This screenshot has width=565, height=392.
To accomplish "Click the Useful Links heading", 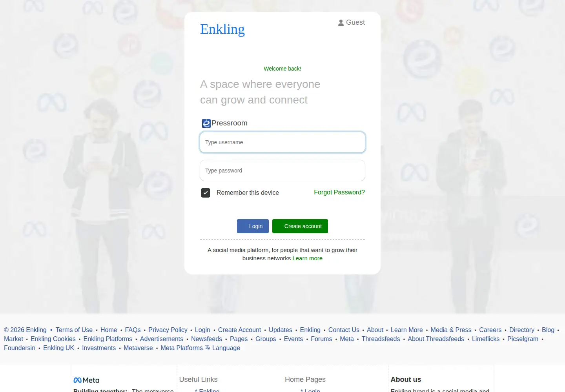I will pyautogui.click(x=198, y=379).
